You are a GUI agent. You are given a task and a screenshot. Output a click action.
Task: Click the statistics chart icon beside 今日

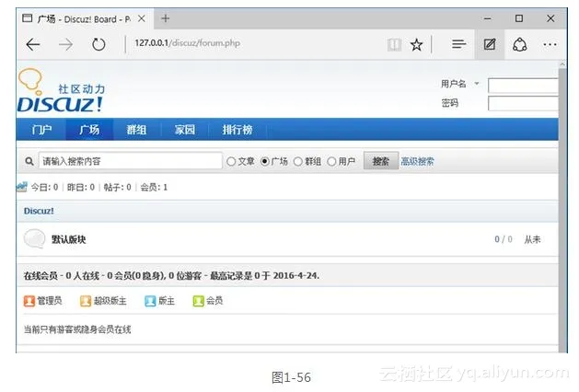coord(21,187)
